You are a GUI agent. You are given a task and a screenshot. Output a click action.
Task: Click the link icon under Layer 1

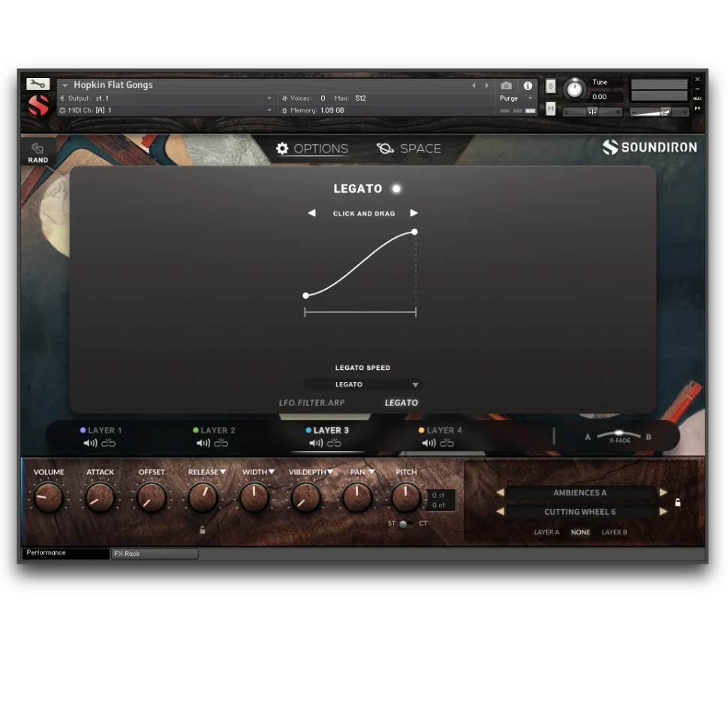109,444
